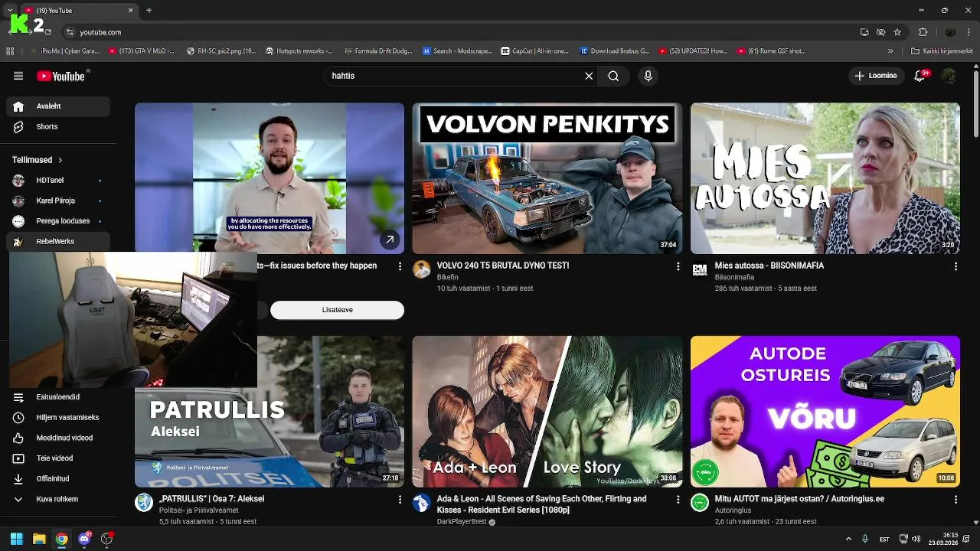Image resolution: width=980 pixels, height=551 pixels.
Task: Open Windows Start menu
Action: point(16,539)
